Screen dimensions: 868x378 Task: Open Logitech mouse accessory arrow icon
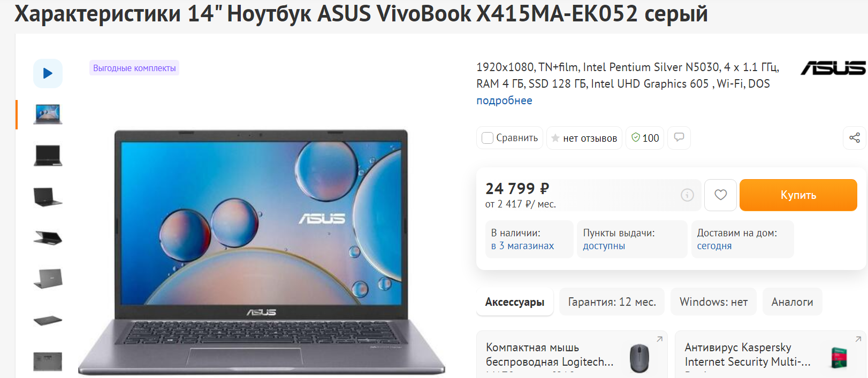click(659, 339)
